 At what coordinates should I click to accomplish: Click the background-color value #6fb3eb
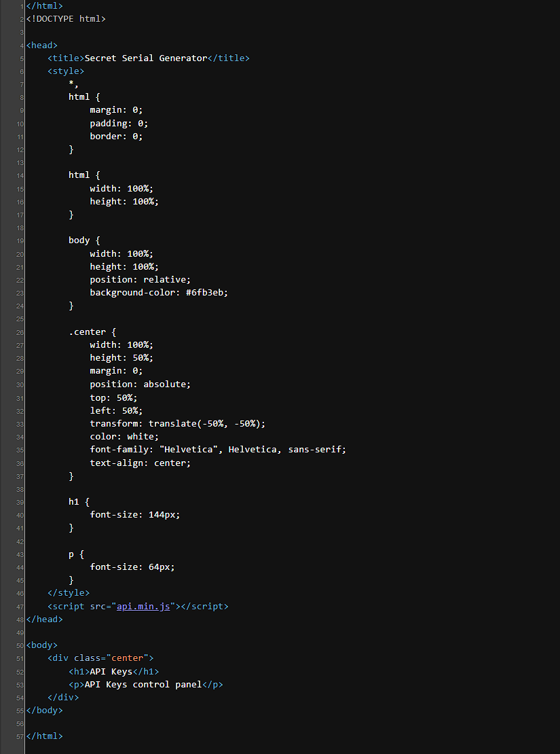[204, 292]
